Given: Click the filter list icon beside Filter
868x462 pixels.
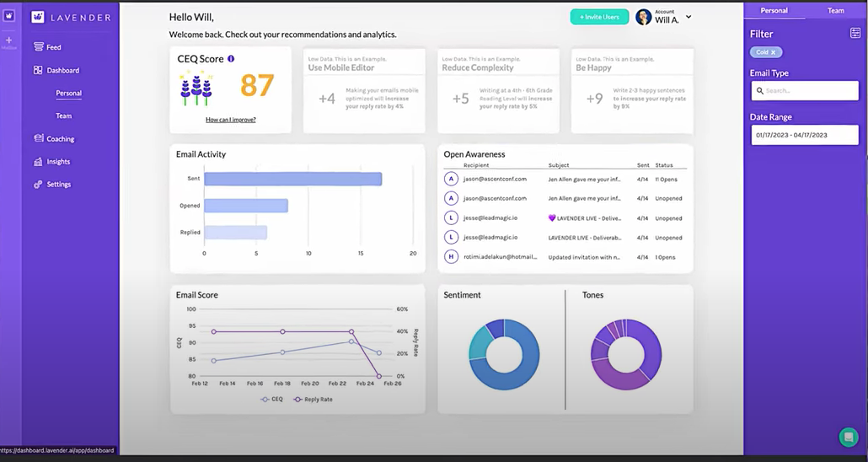Looking at the screenshot, I should tap(855, 34).
